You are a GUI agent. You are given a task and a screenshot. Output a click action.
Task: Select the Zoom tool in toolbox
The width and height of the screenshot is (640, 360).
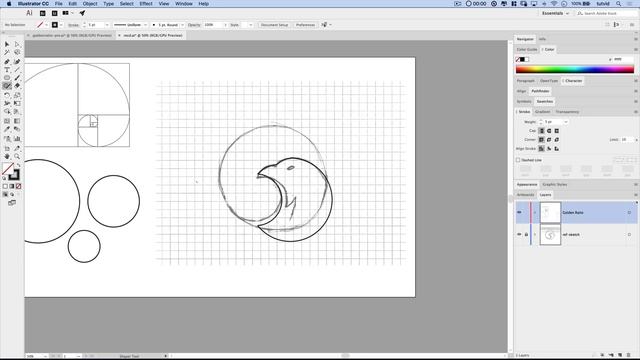(x=17, y=156)
